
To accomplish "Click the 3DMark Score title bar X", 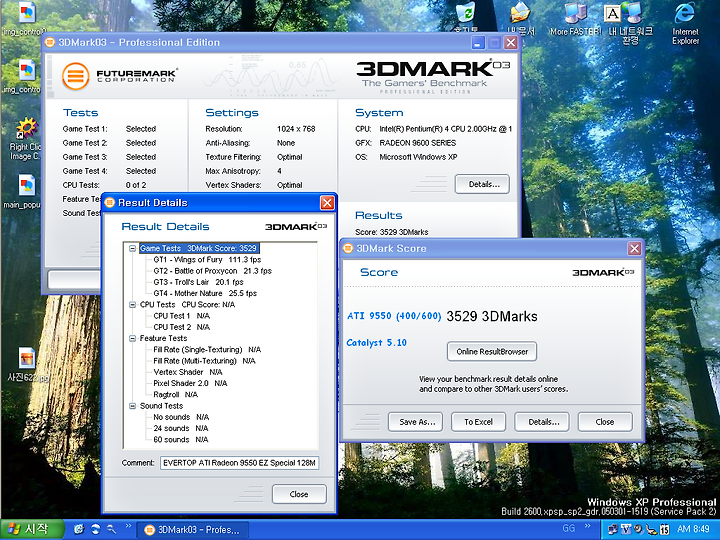I will [x=634, y=248].
